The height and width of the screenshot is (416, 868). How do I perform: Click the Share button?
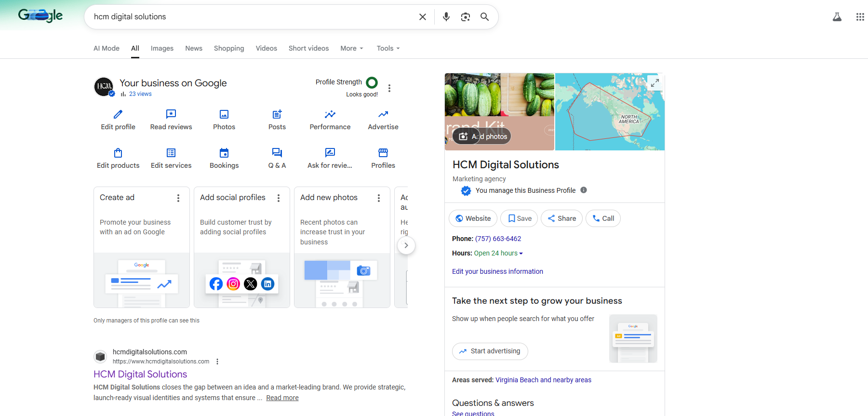click(561, 218)
